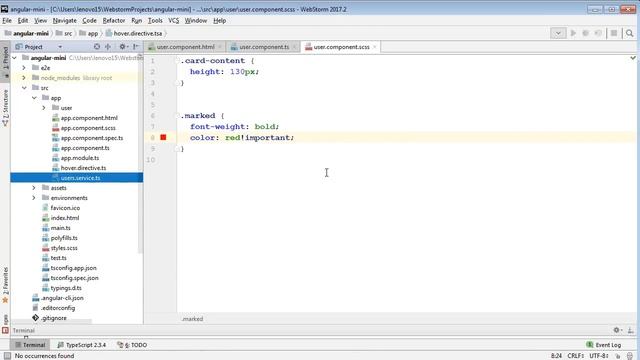Open the Favorites side tool window

[5, 285]
